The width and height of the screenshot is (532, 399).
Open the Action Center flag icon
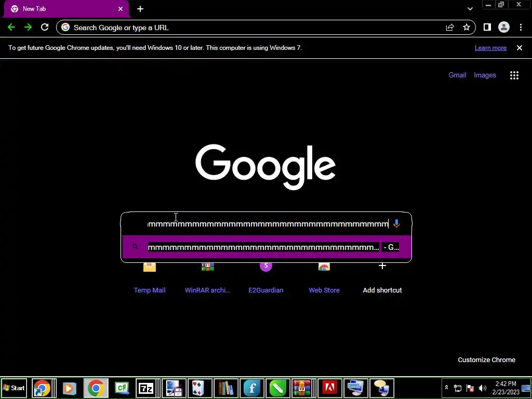pyautogui.click(x=470, y=388)
